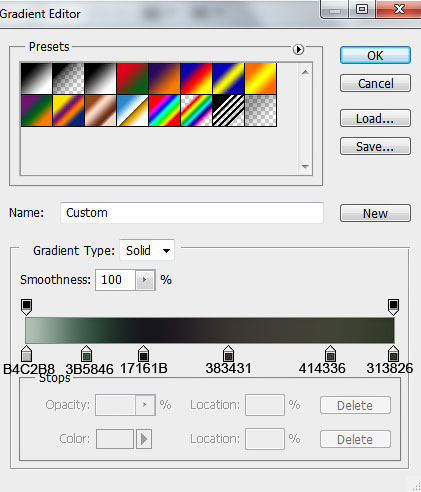
Task: Select the 383431 color stop
Action: pyautogui.click(x=228, y=354)
